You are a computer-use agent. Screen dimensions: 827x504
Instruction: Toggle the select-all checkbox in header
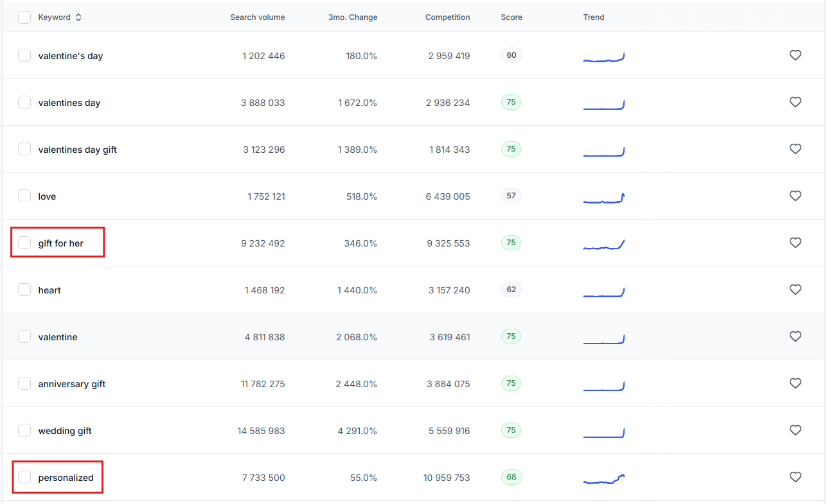coord(24,17)
